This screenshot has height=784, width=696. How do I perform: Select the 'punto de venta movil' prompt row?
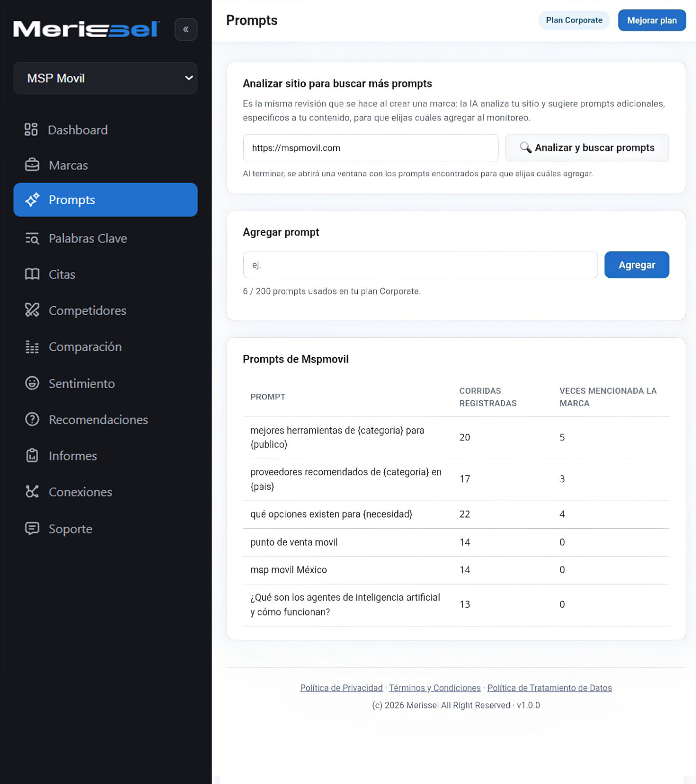pos(456,542)
